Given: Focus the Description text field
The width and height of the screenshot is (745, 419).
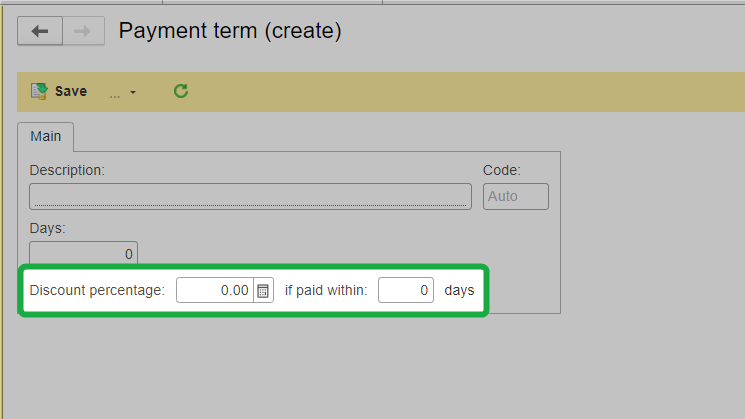Looking at the screenshot, I should pyautogui.click(x=250, y=196).
